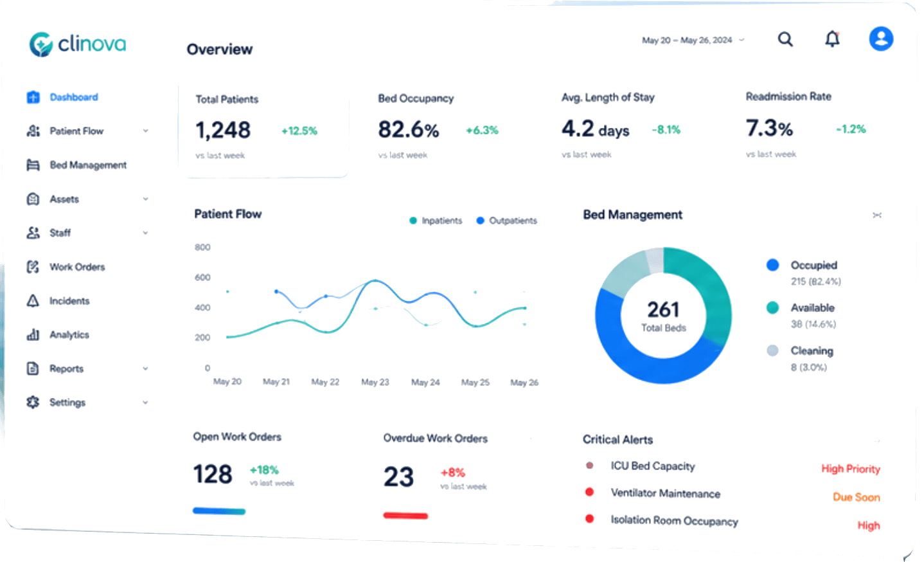Click the Due Soon label

coord(857,497)
